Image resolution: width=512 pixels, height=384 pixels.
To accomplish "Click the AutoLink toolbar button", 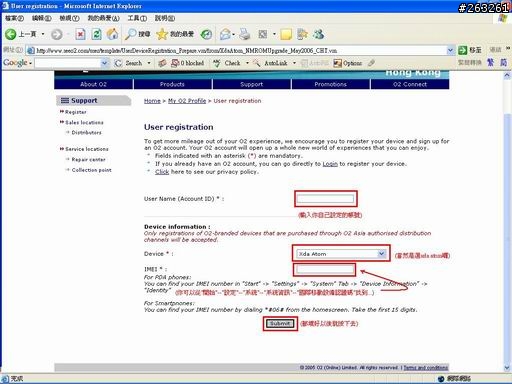I will coord(271,63).
